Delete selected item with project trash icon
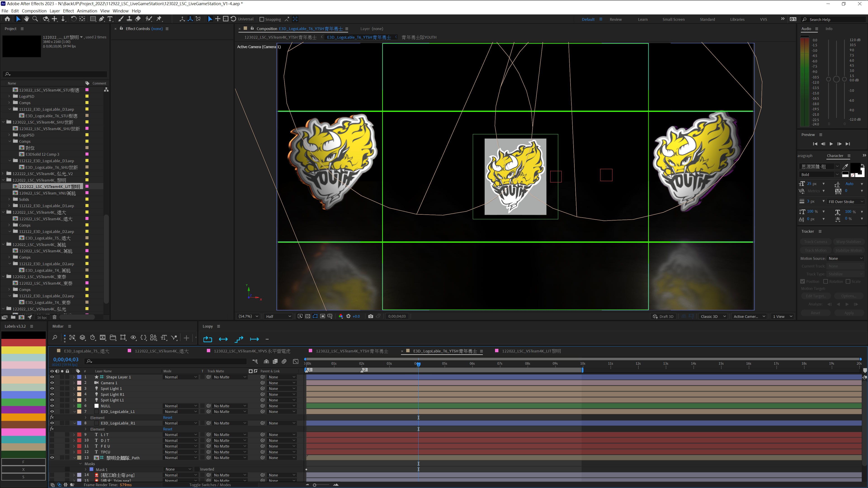868x488 pixels. pos(54,317)
